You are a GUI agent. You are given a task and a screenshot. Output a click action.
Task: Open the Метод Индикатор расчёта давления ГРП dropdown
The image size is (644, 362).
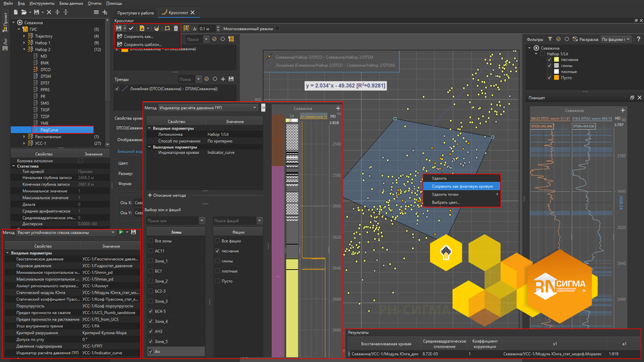tap(208, 107)
